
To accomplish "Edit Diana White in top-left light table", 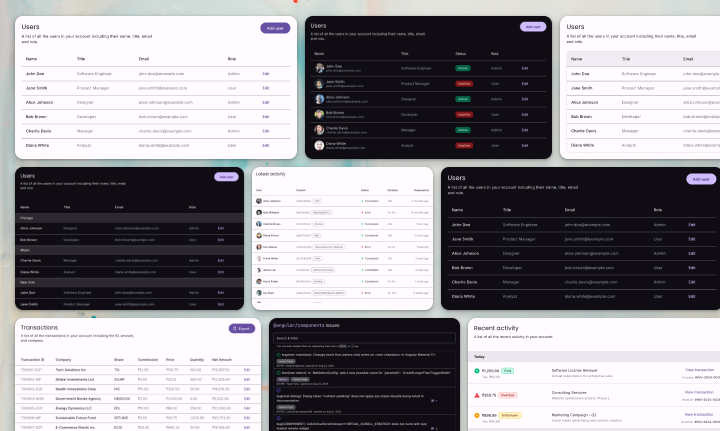I will [x=266, y=144].
